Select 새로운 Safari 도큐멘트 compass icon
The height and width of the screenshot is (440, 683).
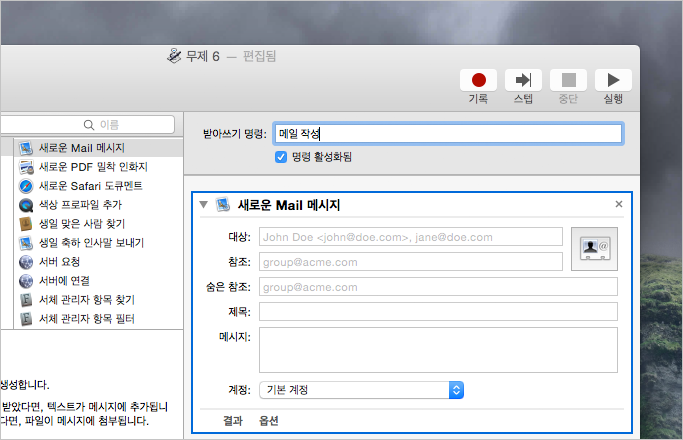26,186
